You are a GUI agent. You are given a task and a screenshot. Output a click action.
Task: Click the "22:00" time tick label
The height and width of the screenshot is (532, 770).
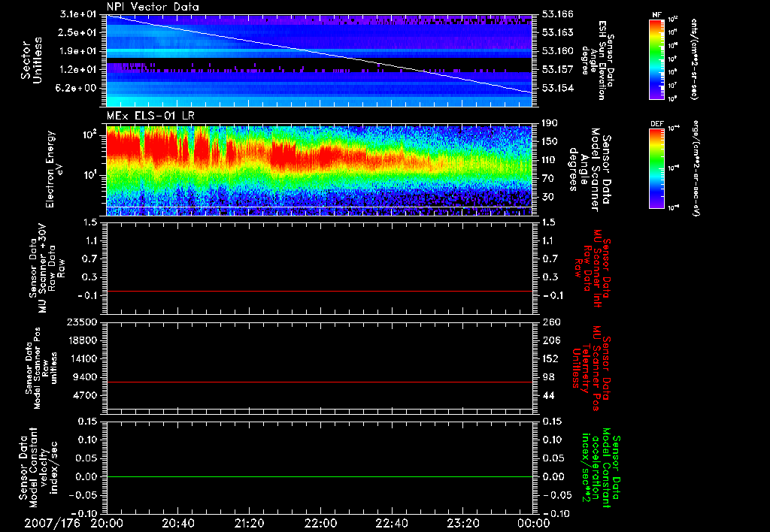point(320,523)
